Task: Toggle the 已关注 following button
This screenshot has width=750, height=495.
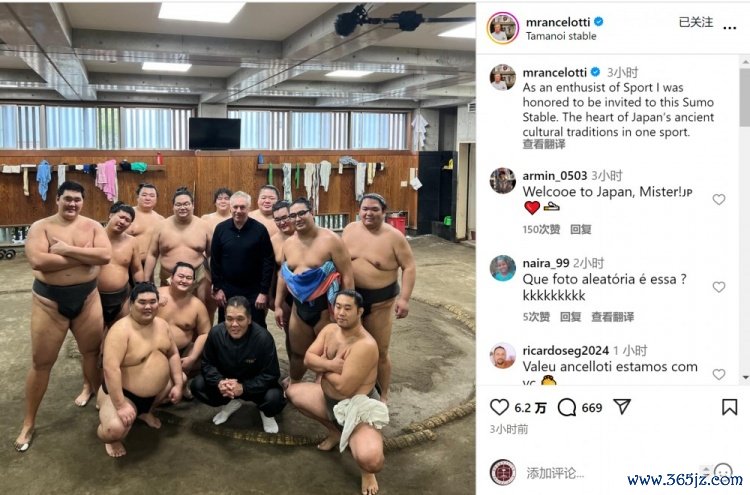Action: coord(695,22)
